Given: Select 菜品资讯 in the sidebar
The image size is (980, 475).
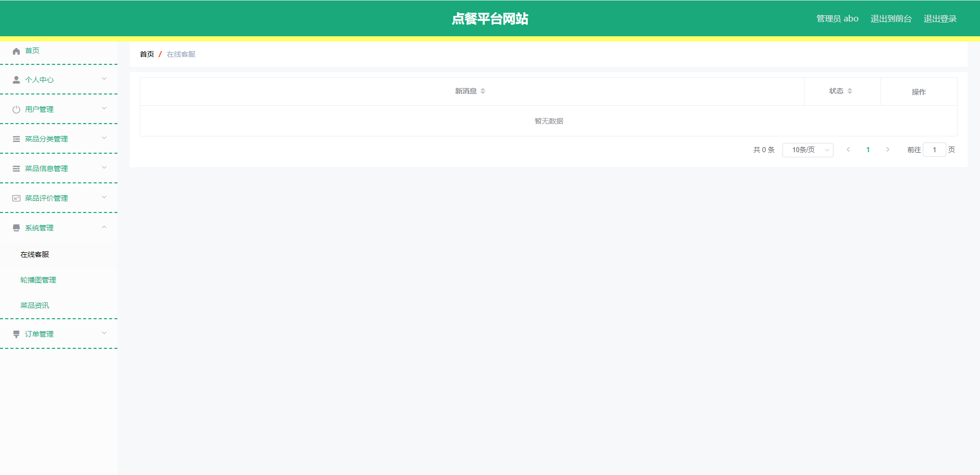Looking at the screenshot, I should tap(35, 306).
